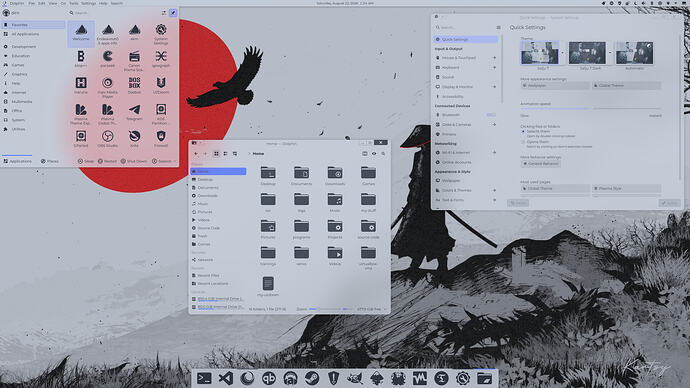Expand the Home breadcrumb chevron in Dolphin
The width and height of the screenshot is (690, 388).
point(249,154)
